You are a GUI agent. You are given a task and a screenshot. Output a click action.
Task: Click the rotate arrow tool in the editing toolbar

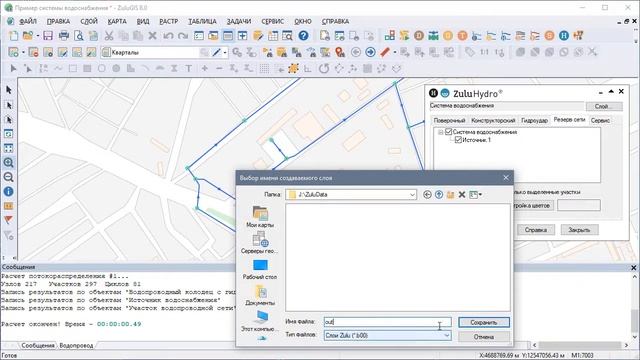(x=324, y=69)
